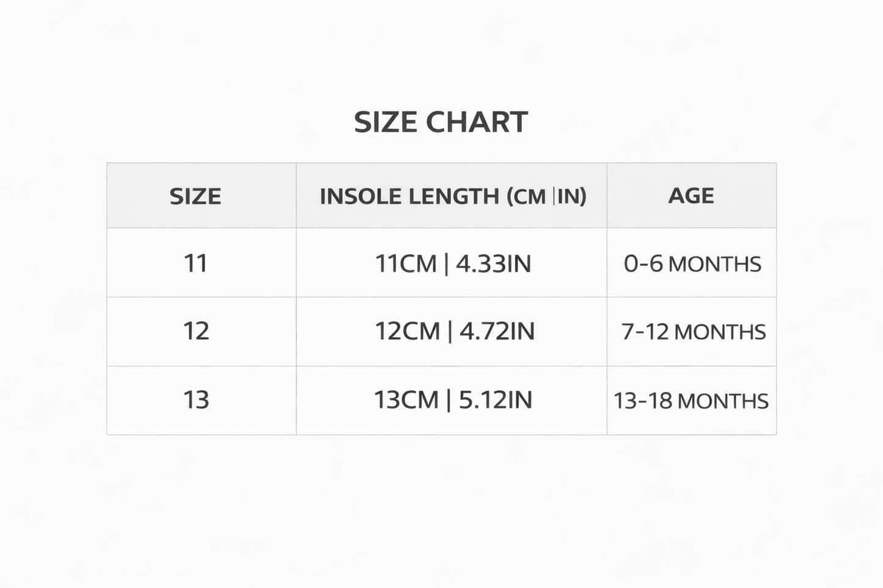Click 4.72IN in the second row
The height and width of the screenshot is (588, 883).
[x=497, y=331]
